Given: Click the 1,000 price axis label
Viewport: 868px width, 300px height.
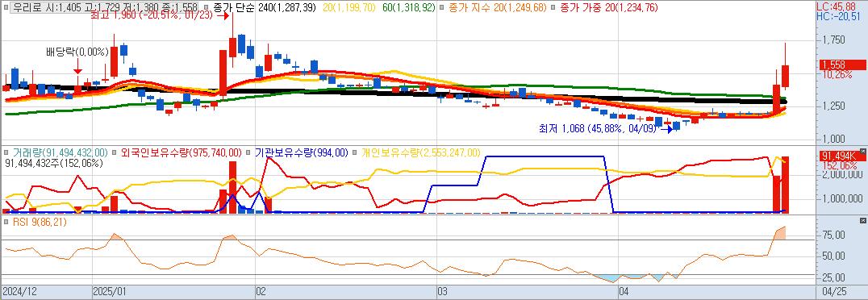Looking at the screenshot, I should tap(833, 139).
